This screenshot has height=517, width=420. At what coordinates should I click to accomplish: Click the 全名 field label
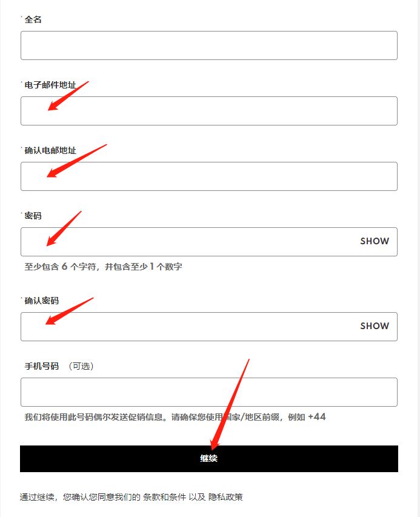click(33, 19)
